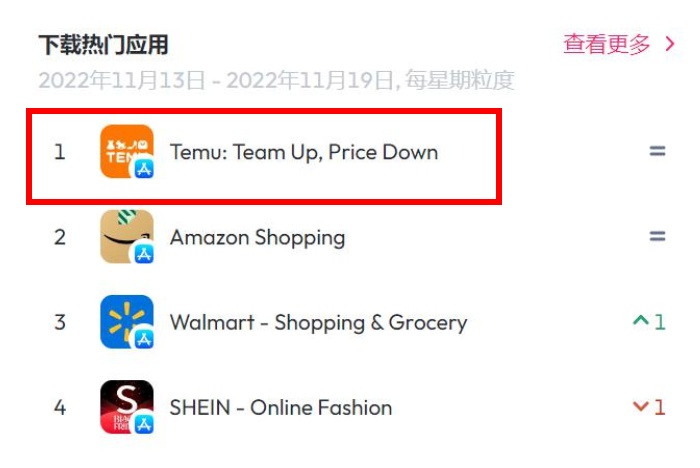Click rank number 4 in the list

60,407
